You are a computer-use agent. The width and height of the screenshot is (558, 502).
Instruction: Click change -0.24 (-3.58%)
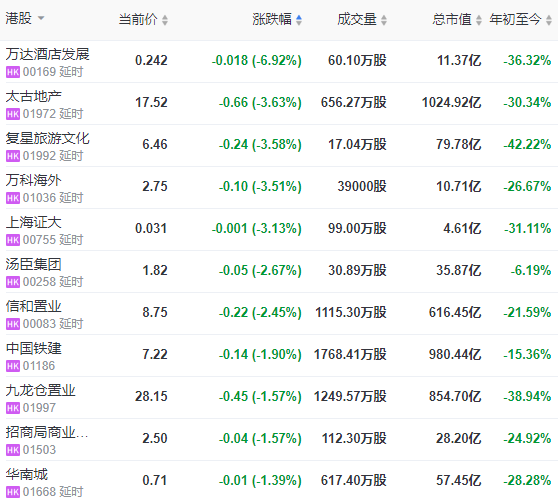tap(260, 144)
